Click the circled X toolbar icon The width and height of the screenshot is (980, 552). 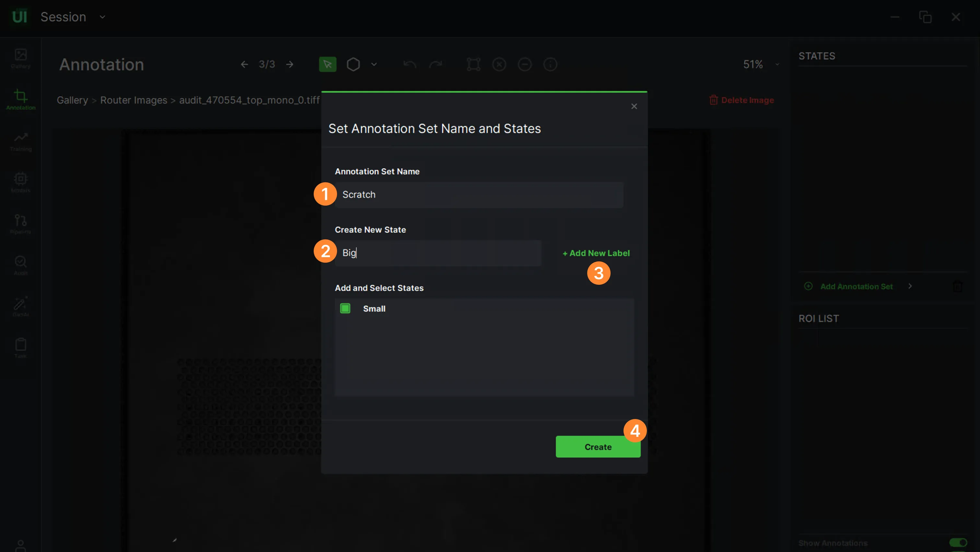499,64
